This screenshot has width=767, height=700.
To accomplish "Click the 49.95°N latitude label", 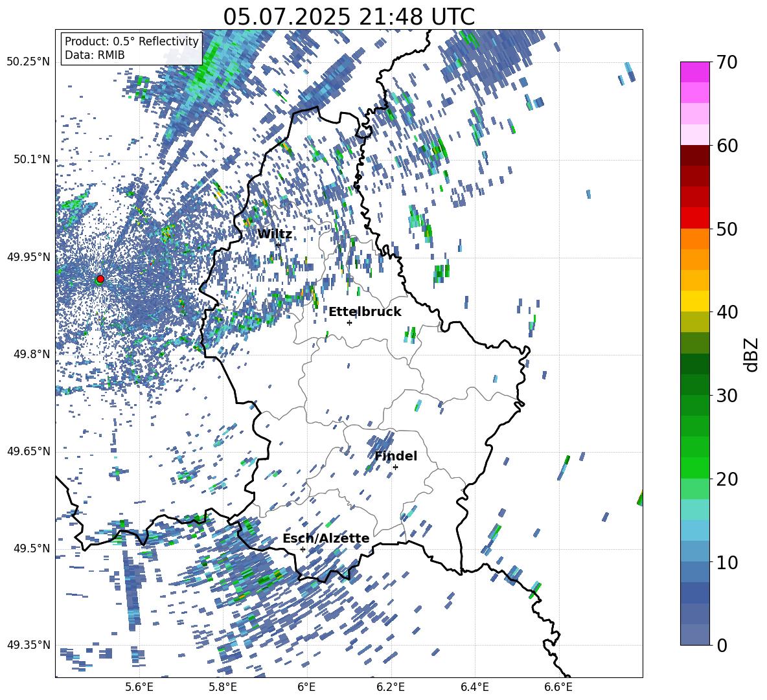I will [x=29, y=256].
